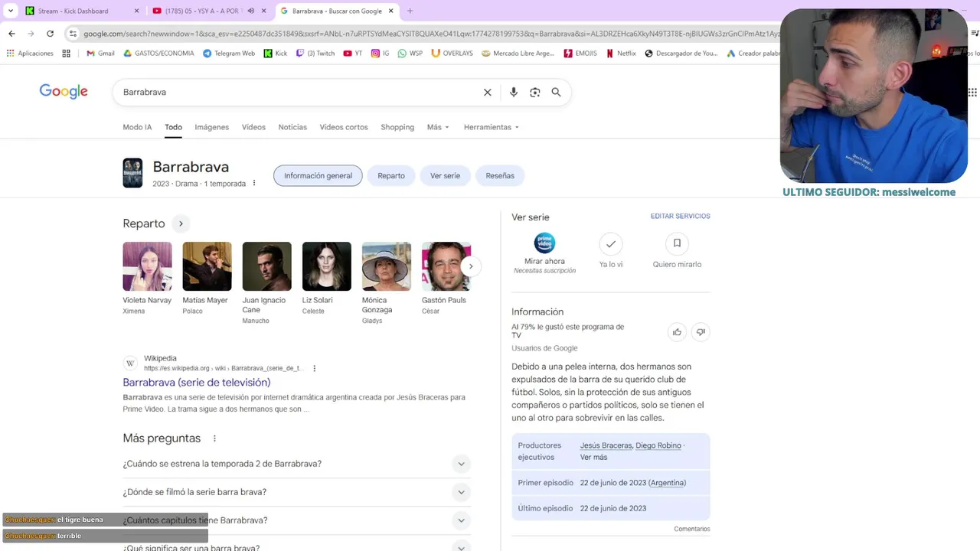Viewport: 980px width, 551px height.
Task: Switch to the YouTube YSY A tab
Action: (208, 11)
